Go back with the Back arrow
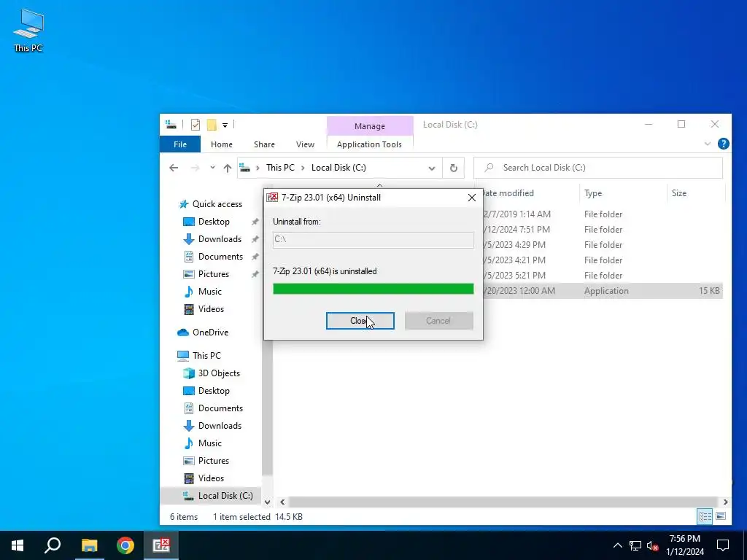 (174, 168)
